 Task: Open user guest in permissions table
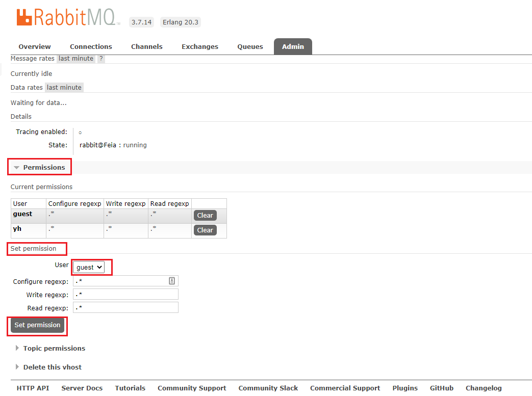tap(23, 214)
